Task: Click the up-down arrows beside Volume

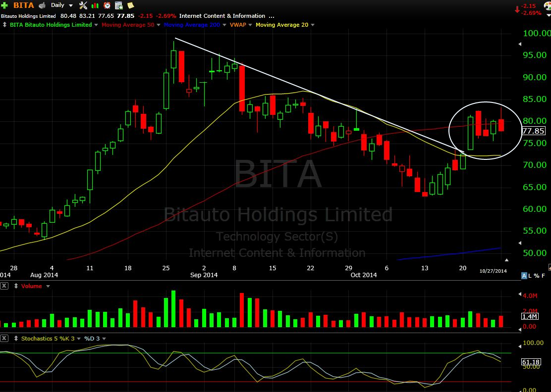Action: [16, 286]
